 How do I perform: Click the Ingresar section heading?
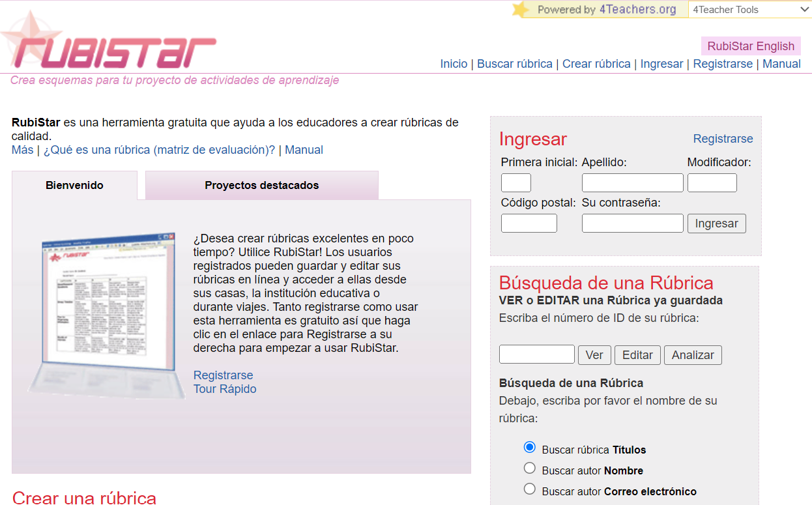click(533, 139)
